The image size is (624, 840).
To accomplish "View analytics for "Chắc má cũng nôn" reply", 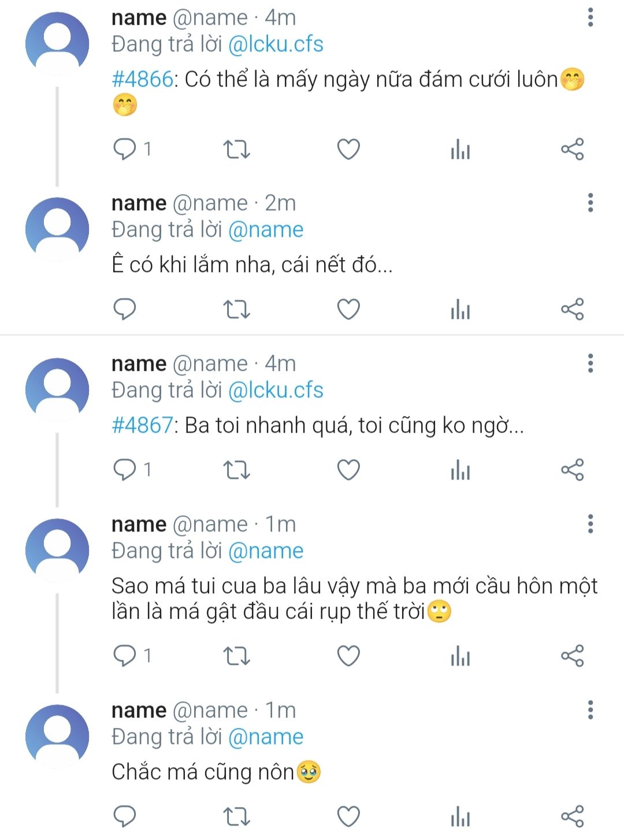I will tap(460, 816).
